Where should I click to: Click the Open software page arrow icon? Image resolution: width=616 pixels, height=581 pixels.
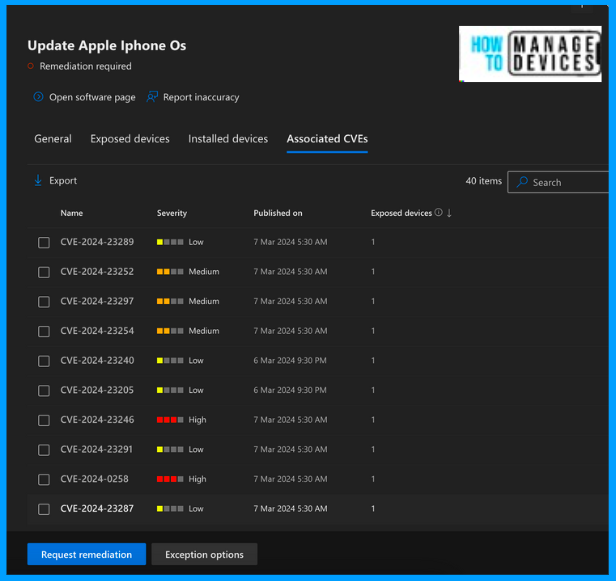(38, 97)
